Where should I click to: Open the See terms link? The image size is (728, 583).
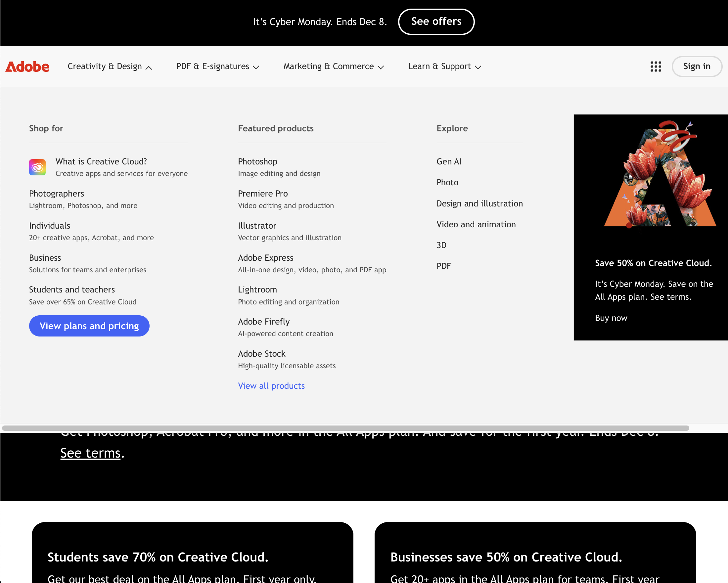[x=90, y=453]
